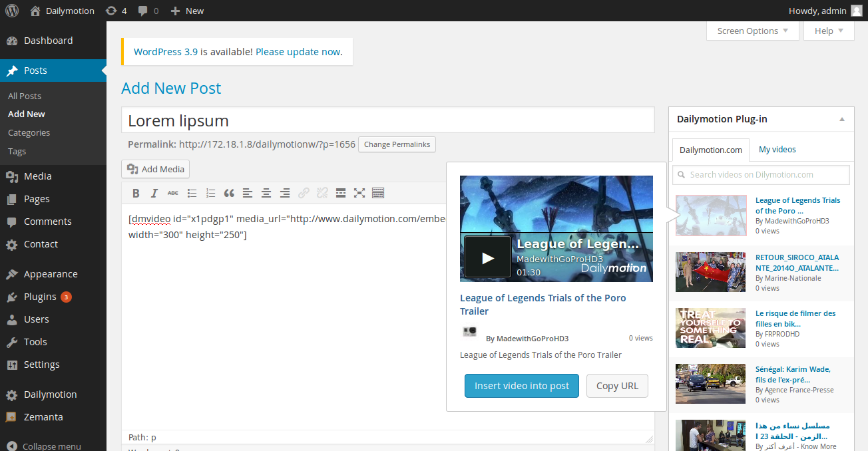Insert a numbered list

click(x=210, y=194)
